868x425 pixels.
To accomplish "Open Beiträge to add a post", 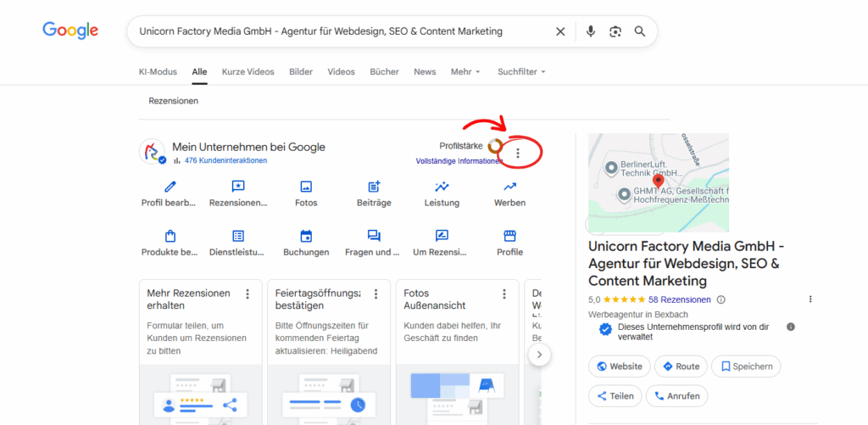I will [374, 187].
